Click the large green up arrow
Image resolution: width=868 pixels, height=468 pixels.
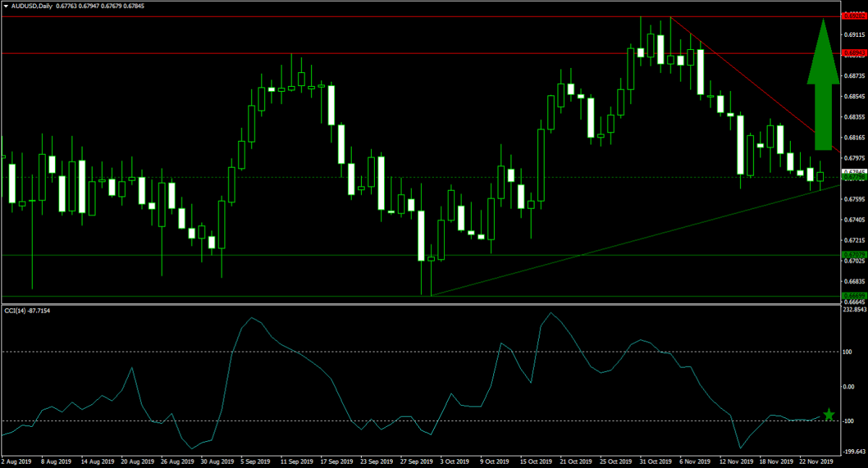click(822, 83)
